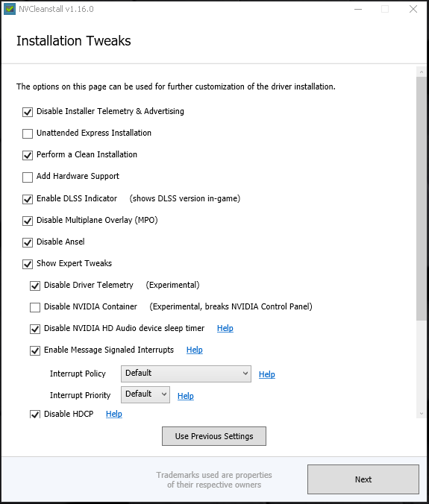Collapse expert options via Show Expert Tweaks

[x=28, y=264]
